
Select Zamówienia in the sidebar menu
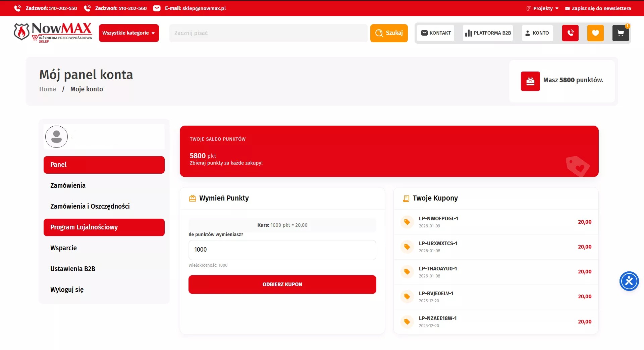pyautogui.click(x=68, y=185)
